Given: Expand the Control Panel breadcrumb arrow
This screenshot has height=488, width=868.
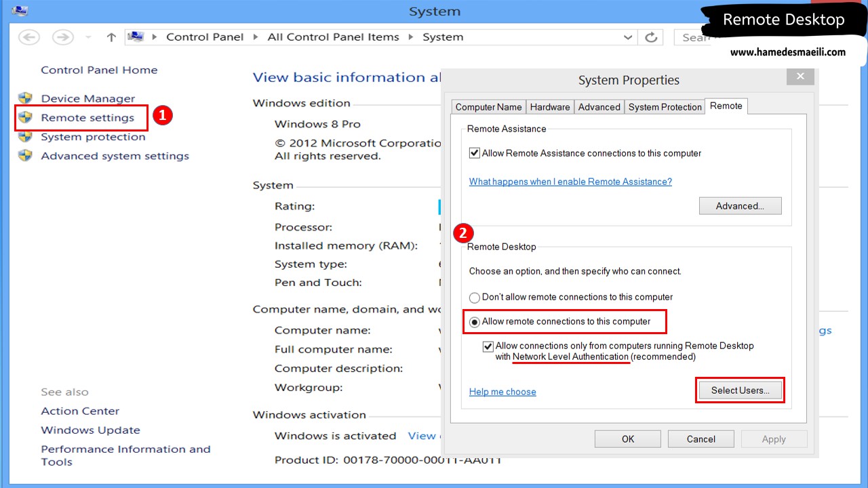Looking at the screenshot, I should coord(256,37).
